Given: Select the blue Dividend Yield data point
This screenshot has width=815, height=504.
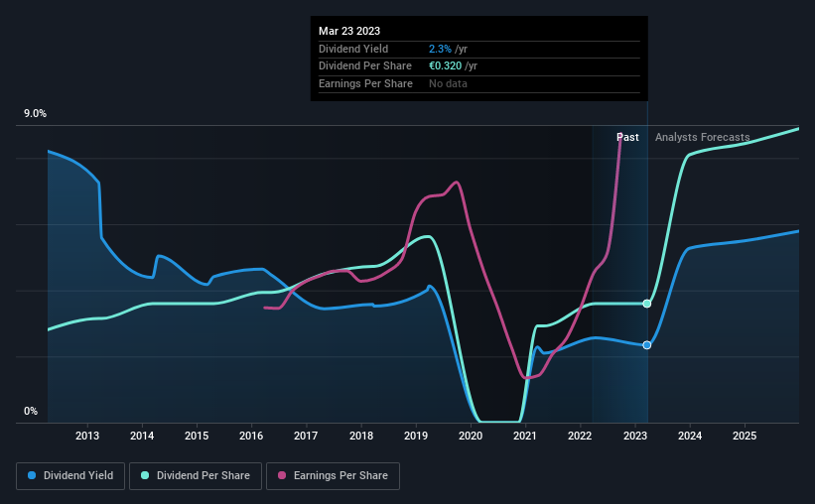Looking at the screenshot, I should point(646,345).
